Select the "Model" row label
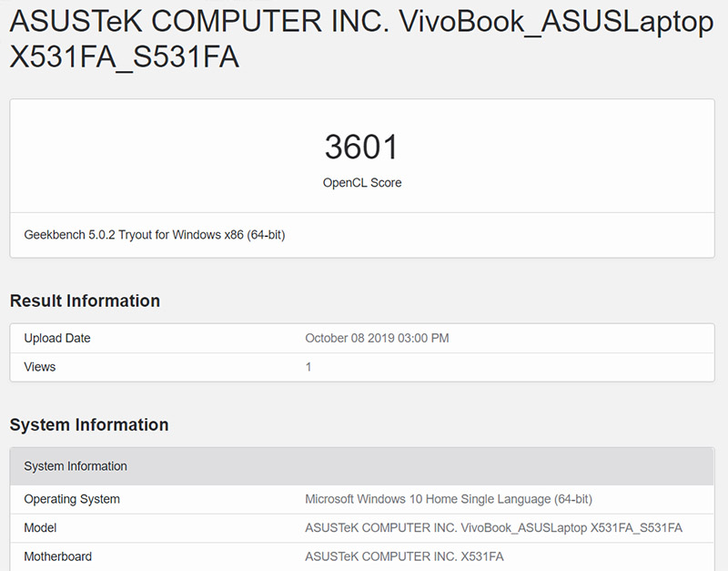 (x=40, y=527)
